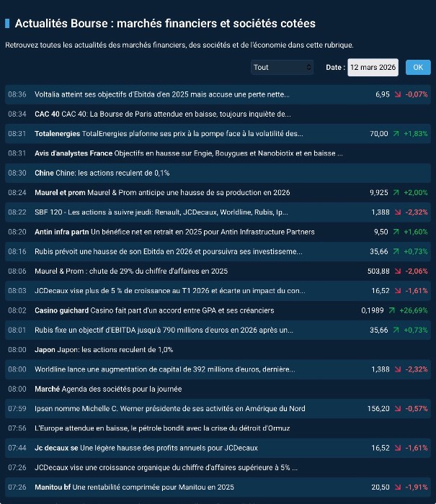Open JCDecaux vise plus de 5 % article
This screenshot has height=504, width=436.
pyautogui.click(x=170, y=291)
